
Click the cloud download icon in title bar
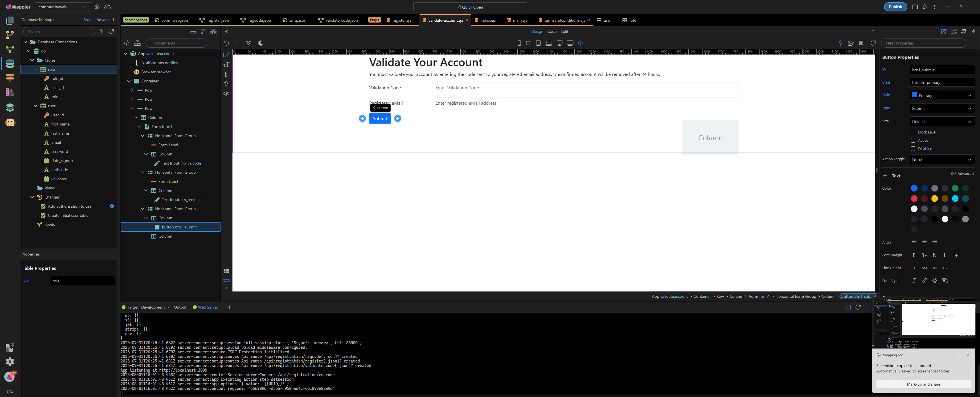click(x=108, y=7)
